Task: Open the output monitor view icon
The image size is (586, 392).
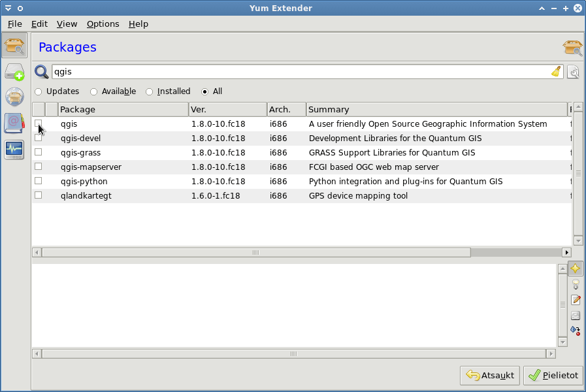Action: point(14,150)
